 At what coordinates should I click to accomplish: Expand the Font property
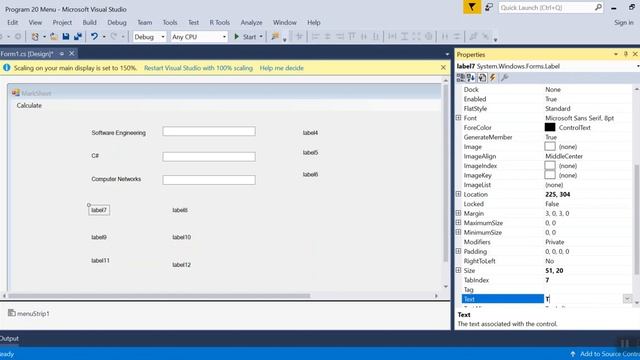click(458, 118)
